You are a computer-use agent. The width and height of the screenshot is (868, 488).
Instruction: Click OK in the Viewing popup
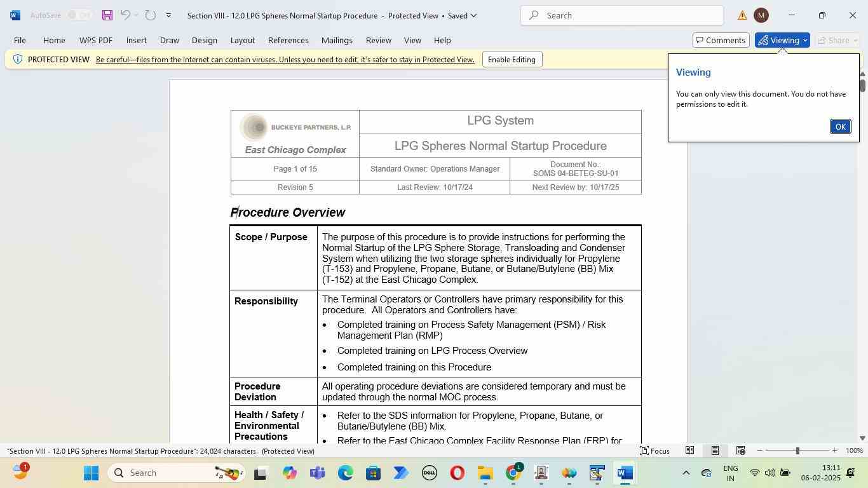pyautogui.click(x=840, y=126)
